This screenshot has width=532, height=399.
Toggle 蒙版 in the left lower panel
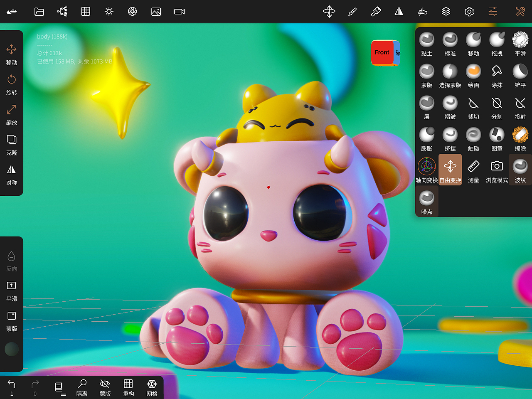[x=12, y=321]
